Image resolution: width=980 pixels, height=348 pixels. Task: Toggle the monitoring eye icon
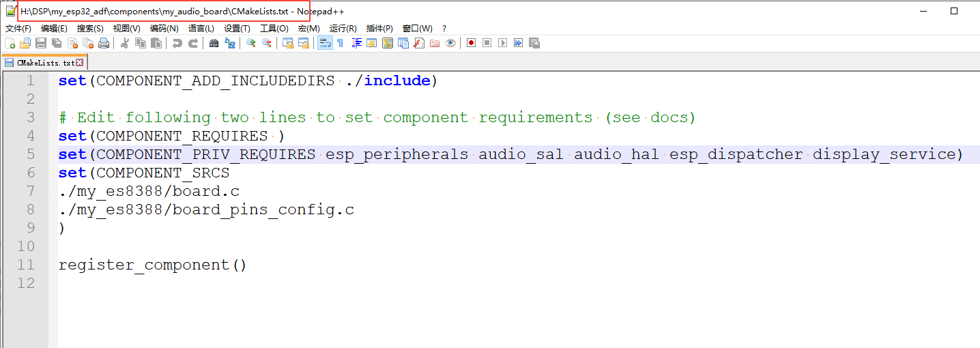point(450,43)
